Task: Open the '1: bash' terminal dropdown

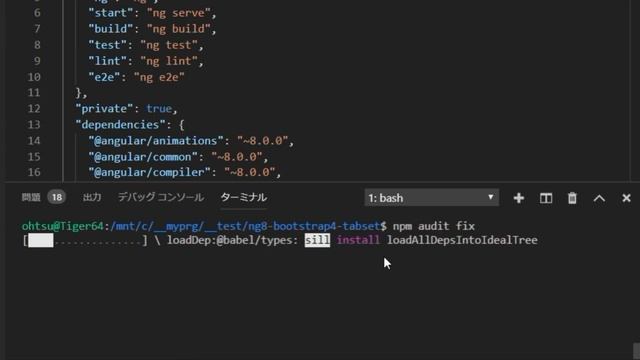Action: click(x=431, y=198)
